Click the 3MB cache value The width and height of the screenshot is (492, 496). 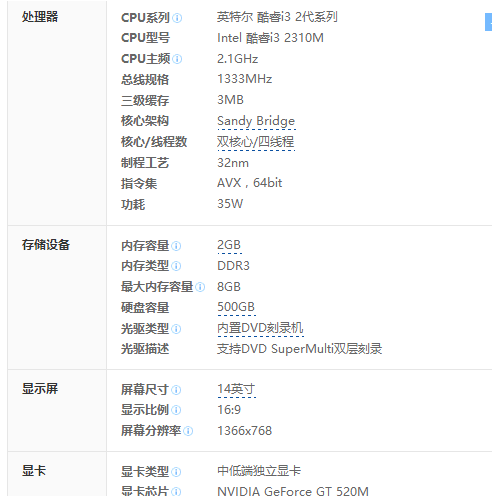[230, 100]
